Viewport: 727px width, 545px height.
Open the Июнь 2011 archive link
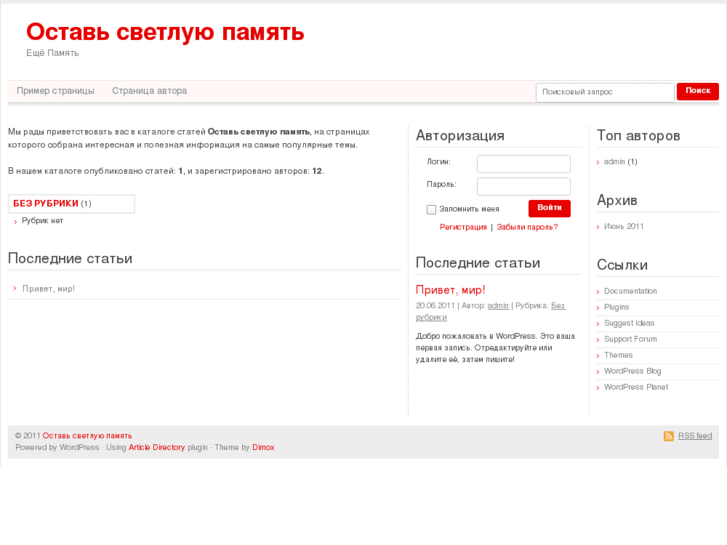pyautogui.click(x=624, y=226)
